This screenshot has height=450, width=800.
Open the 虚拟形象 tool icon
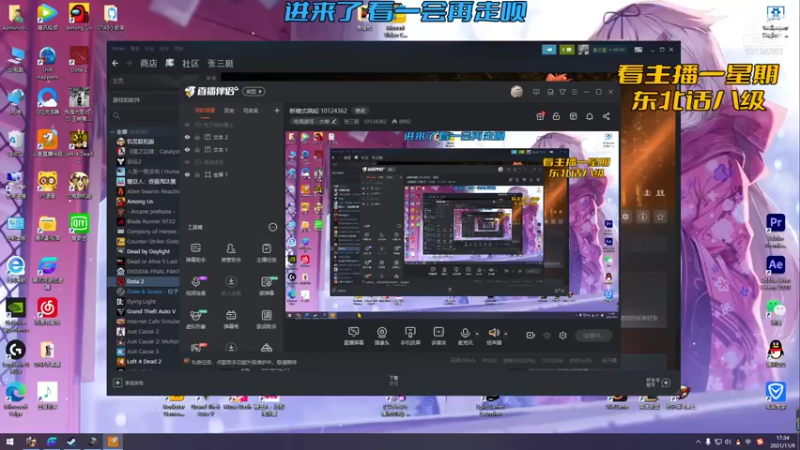tap(196, 319)
